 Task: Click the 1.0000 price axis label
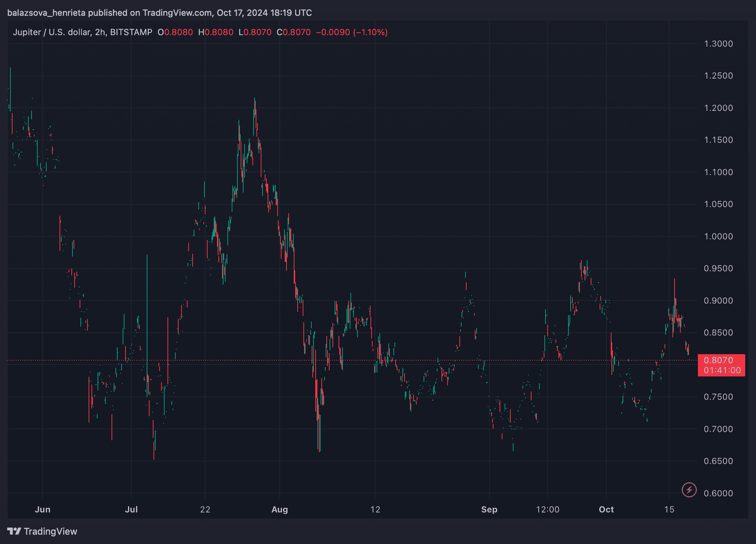point(718,236)
